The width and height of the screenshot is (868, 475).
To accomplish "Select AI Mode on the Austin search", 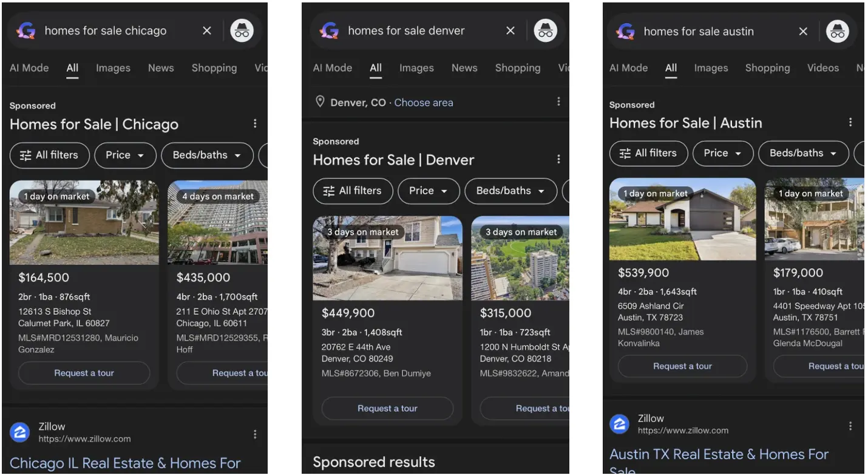I will (x=628, y=68).
